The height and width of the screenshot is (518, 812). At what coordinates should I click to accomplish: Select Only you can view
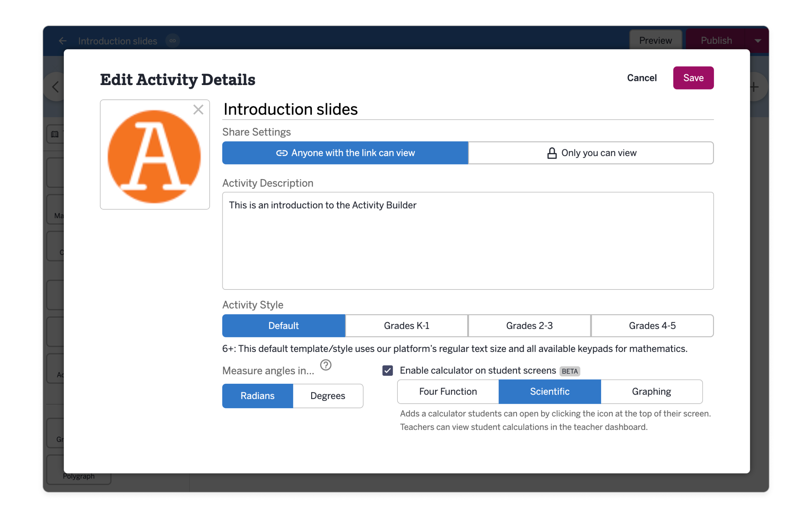point(591,153)
